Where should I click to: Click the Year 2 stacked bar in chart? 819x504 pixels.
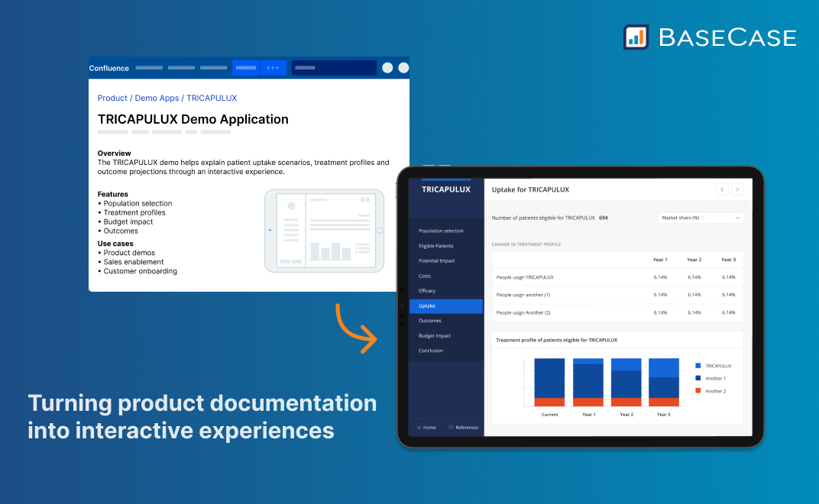tap(626, 383)
